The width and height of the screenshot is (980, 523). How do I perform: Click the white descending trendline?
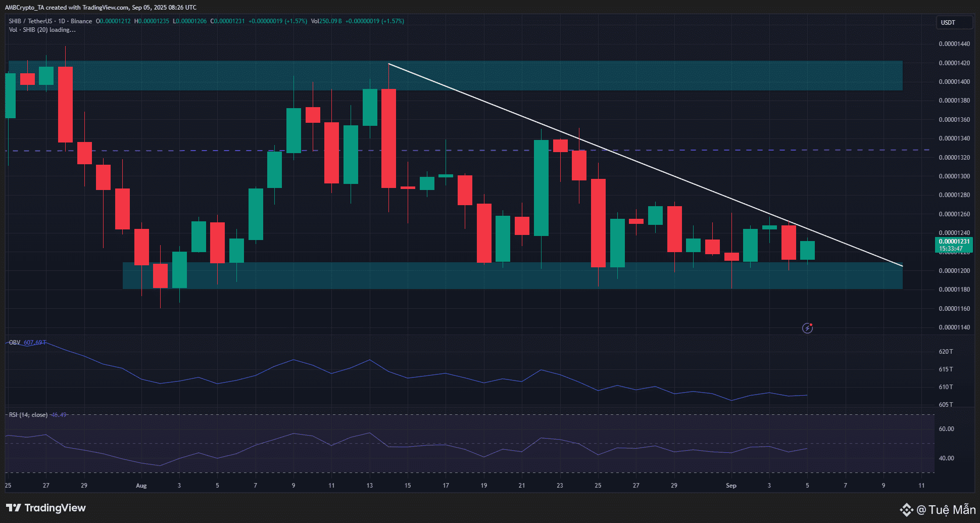(645, 165)
